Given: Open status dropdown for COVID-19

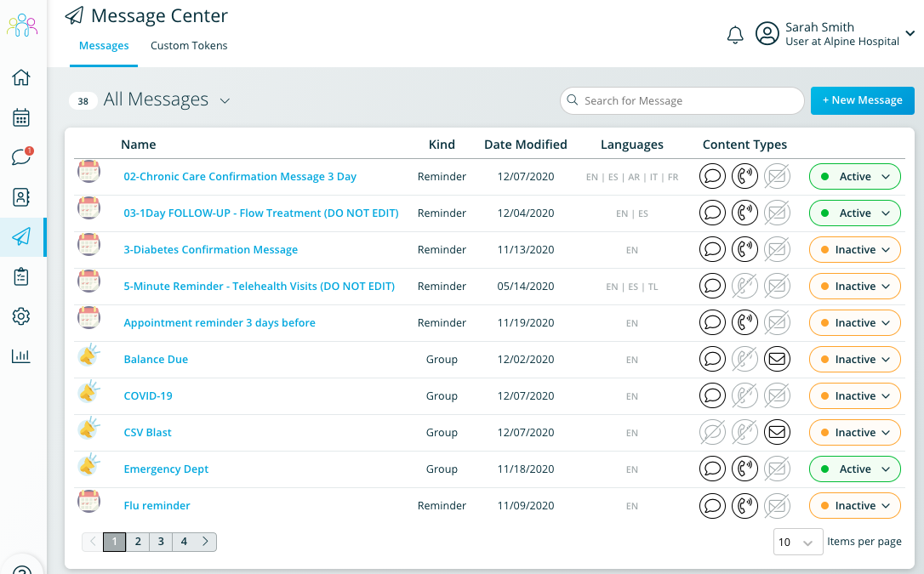Looking at the screenshot, I should pos(855,396).
